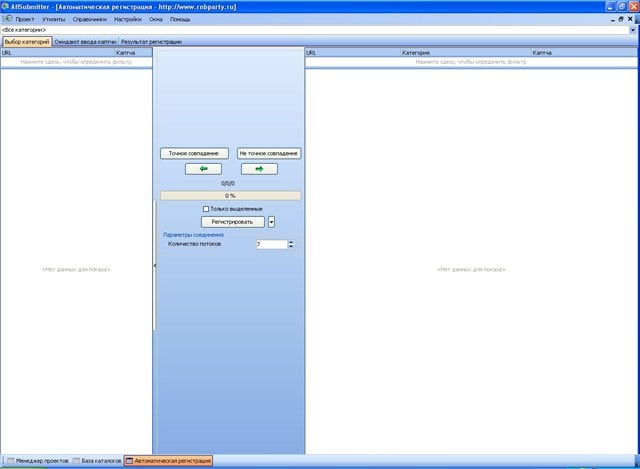This screenshot has height=469, width=640.
Task: Click the AllSubmitter application icon in menu bar
Action: (7, 19)
